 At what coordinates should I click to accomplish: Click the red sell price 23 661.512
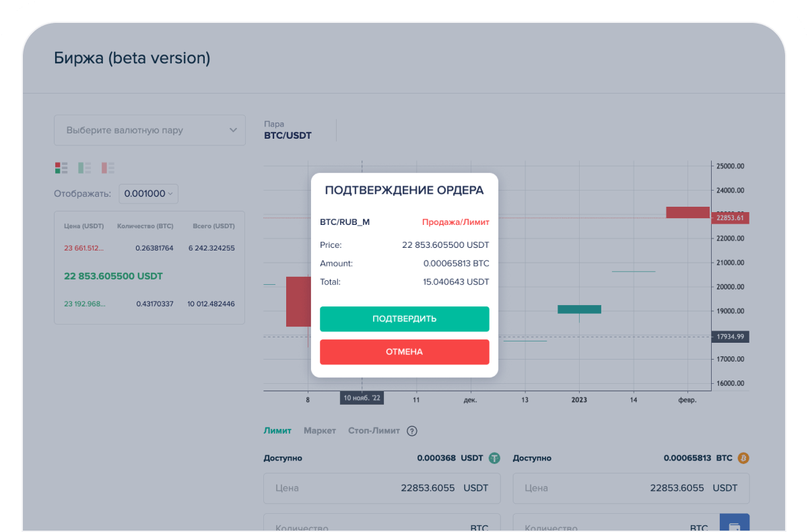pos(83,248)
